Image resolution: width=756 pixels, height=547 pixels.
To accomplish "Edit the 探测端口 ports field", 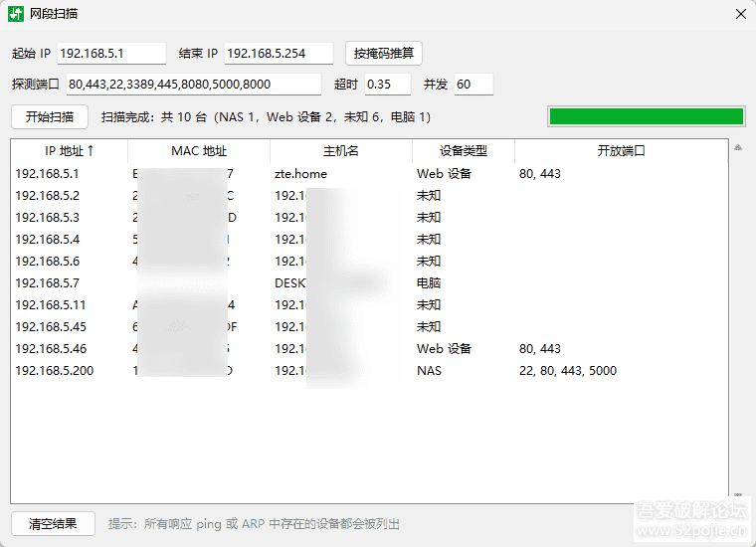I will (194, 85).
